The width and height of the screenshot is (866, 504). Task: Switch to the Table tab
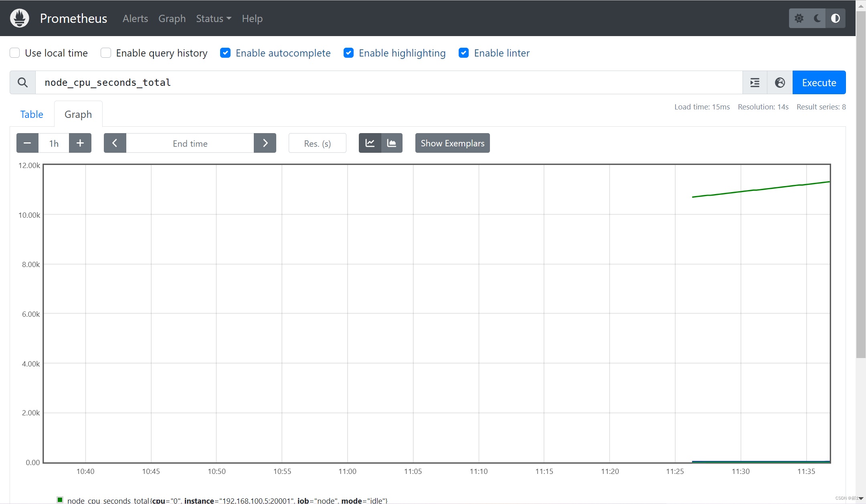(32, 114)
